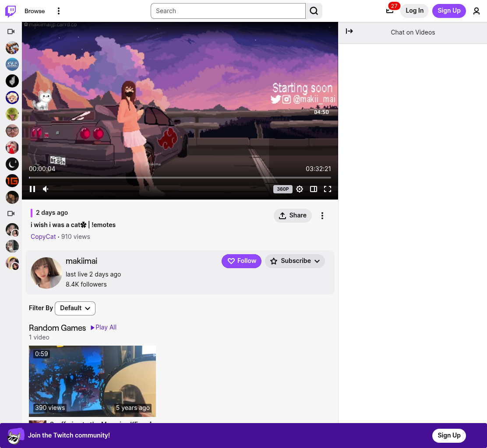Click the '8.4K followers' text
Image resolution: width=487 pixels, height=448 pixels.
pyautogui.click(x=86, y=284)
